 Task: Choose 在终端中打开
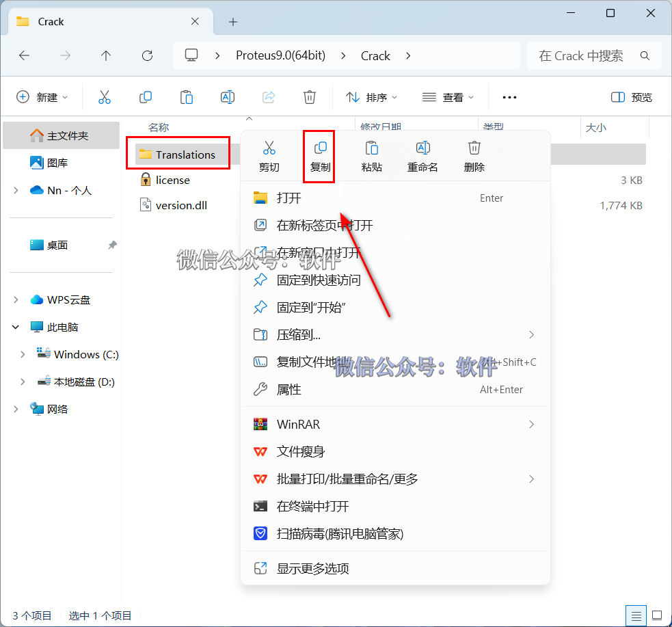click(x=394, y=506)
